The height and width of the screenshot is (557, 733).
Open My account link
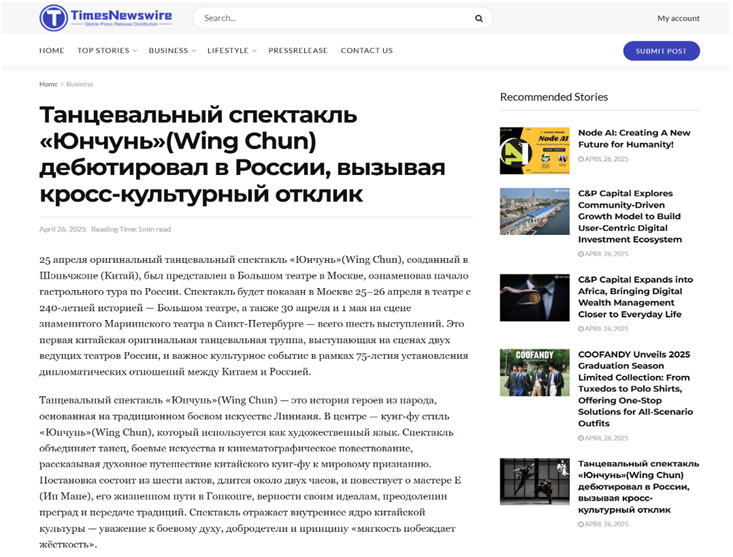tap(678, 18)
